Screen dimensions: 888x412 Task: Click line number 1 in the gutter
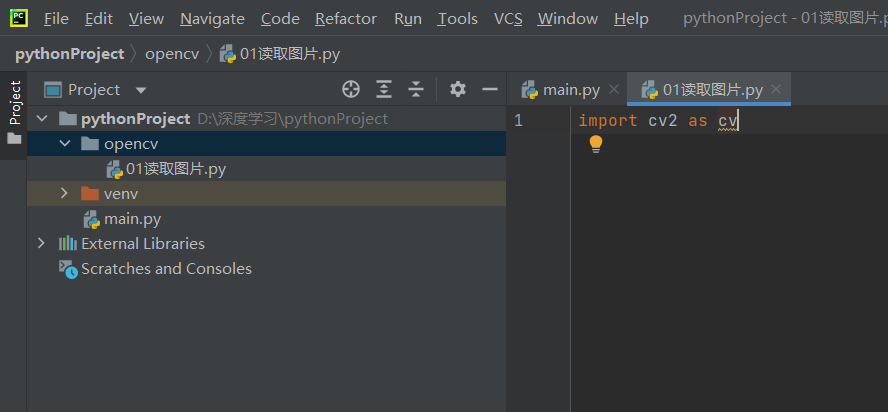click(x=518, y=120)
